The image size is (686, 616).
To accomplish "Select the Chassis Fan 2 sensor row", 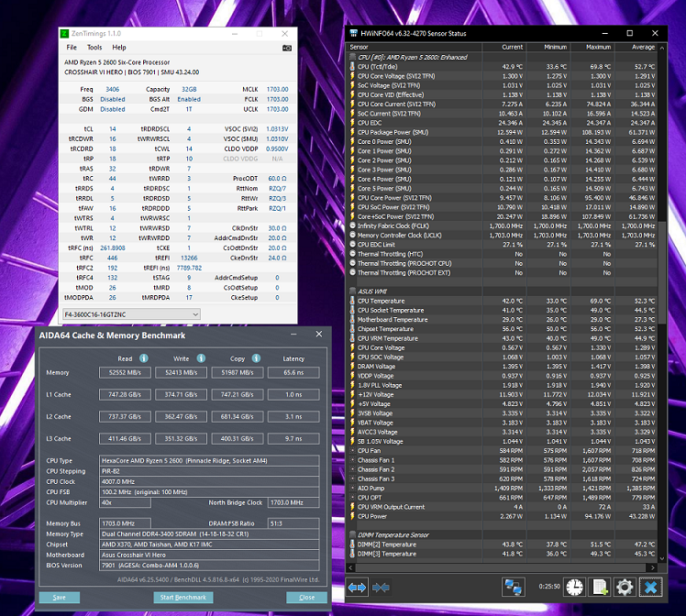I will click(503, 469).
